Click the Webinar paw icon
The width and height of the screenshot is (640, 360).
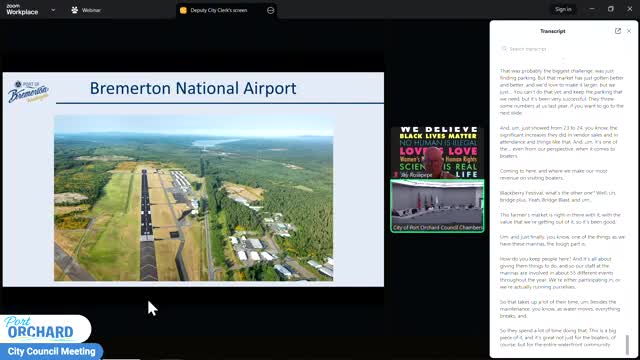(75, 10)
